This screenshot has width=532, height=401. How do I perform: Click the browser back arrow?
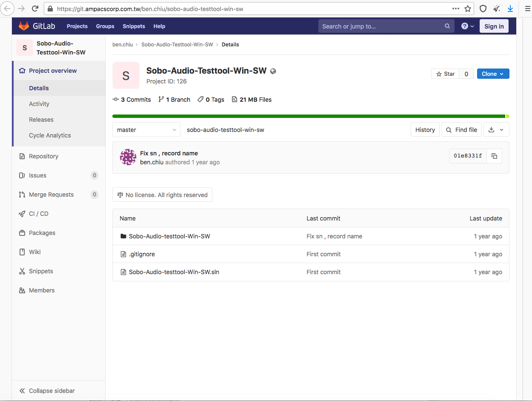(x=8, y=9)
